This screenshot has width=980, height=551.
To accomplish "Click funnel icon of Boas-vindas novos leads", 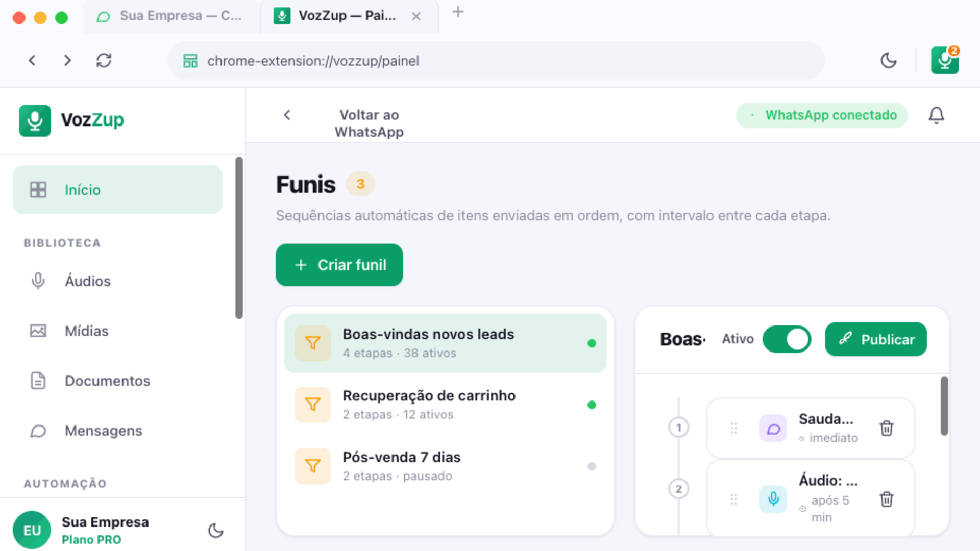I will (313, 343).
